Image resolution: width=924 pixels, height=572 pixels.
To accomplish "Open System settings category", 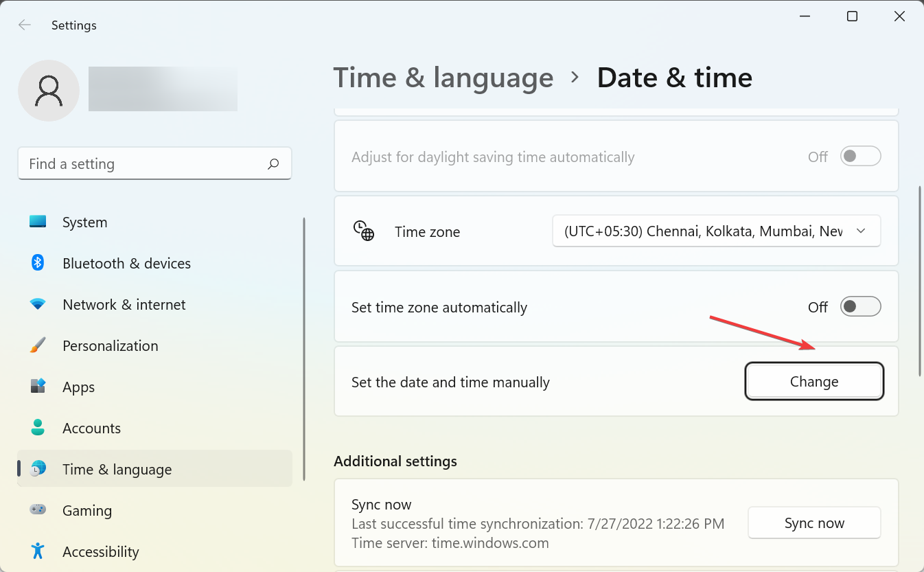I will 154,222.
